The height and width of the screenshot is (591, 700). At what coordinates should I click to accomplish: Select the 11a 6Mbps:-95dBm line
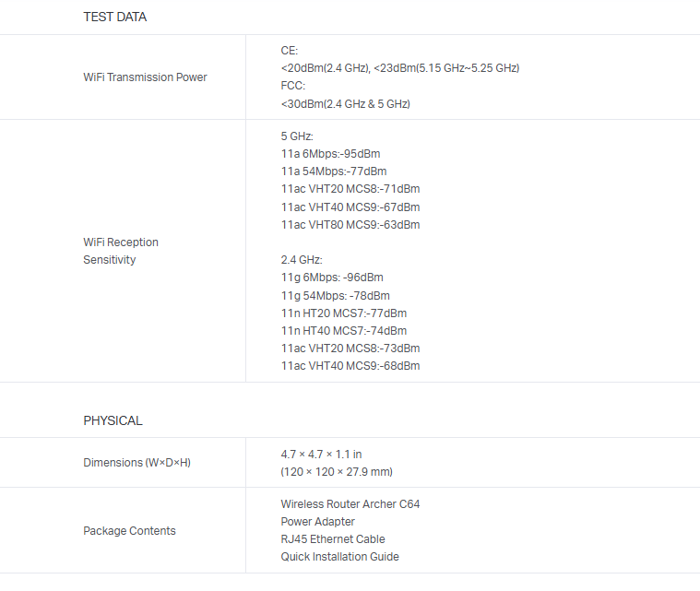point(330,154)
